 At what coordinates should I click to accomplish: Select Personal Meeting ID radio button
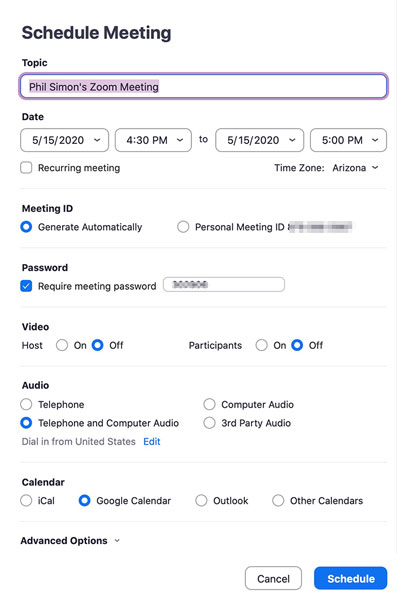click(183, 227)
